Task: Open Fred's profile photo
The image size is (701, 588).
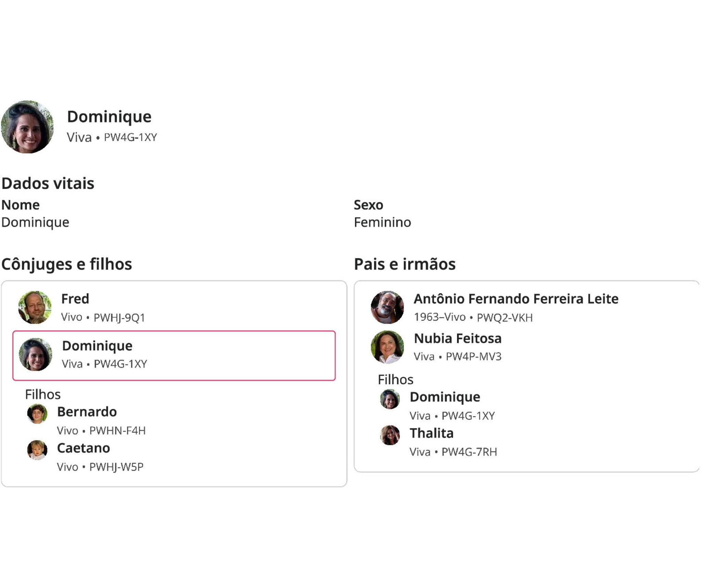Action: (x=35, y=307)
